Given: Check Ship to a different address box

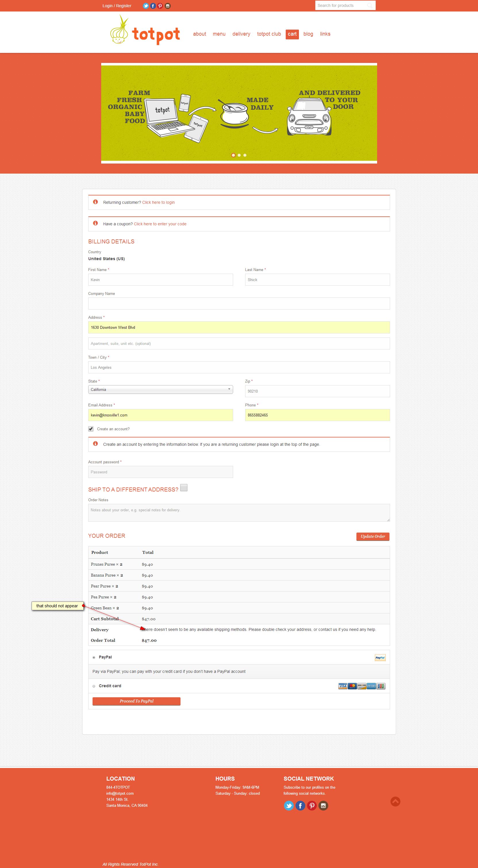Looking at the screenshot, I should point(184,487).
